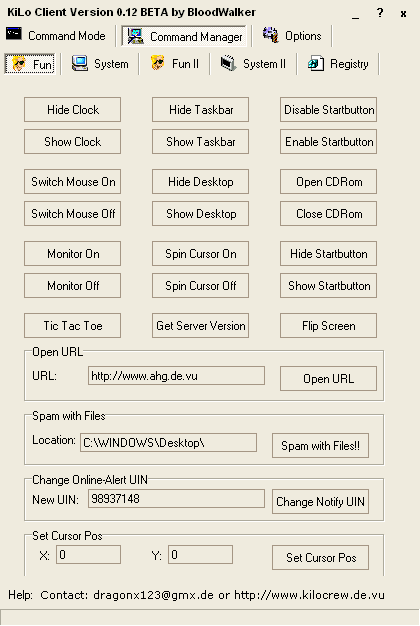Click the Options gears icon

(271, 35)
